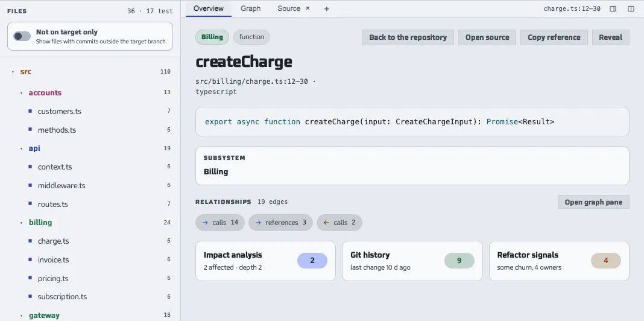
Task: Collapse the accounts folder
Action: [21, 93]
